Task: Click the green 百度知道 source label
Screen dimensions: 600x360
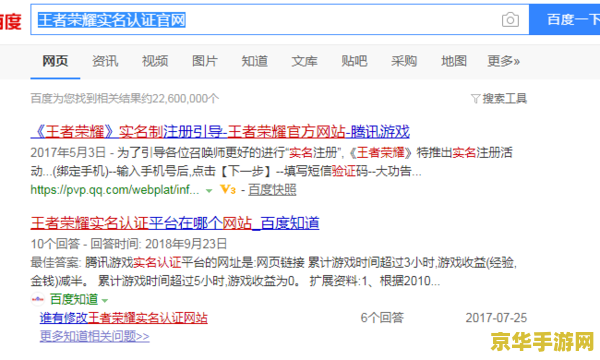Action: (74, 299)
